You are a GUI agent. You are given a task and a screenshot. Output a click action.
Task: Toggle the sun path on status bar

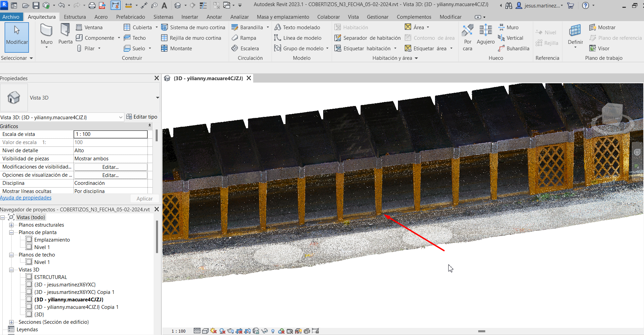tap(213, 331)
